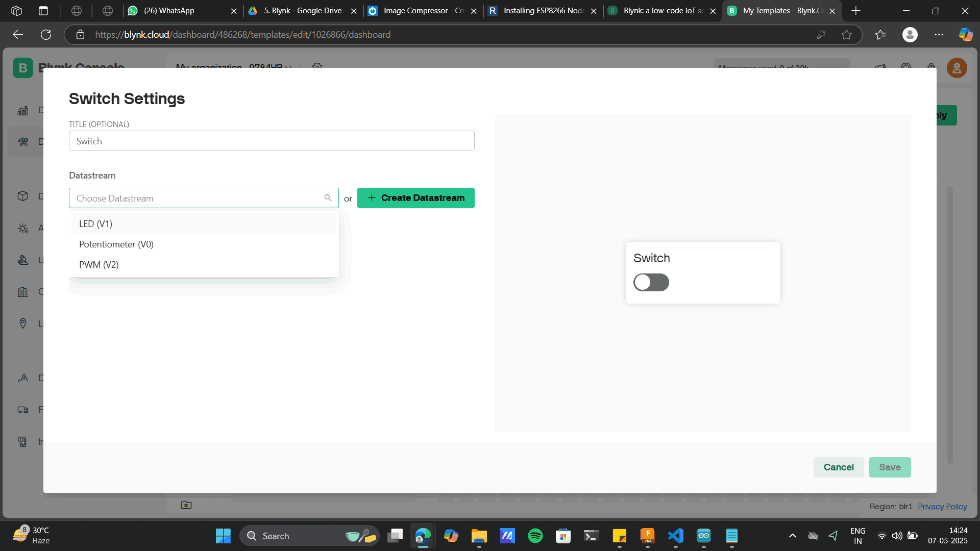Open the Privacy Policy link
The image size is (980, 551).
click(x=942, y=507)
